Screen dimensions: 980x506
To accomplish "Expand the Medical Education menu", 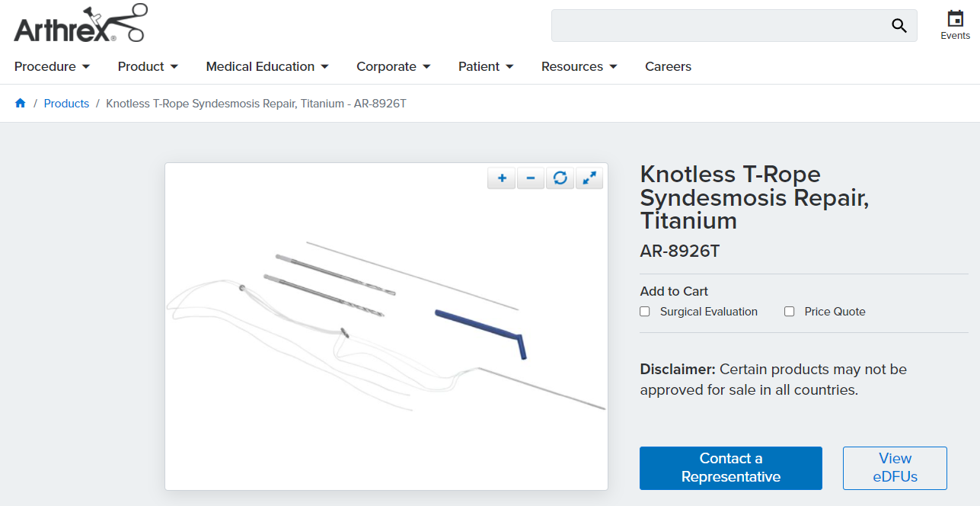I will click(267, 67).
